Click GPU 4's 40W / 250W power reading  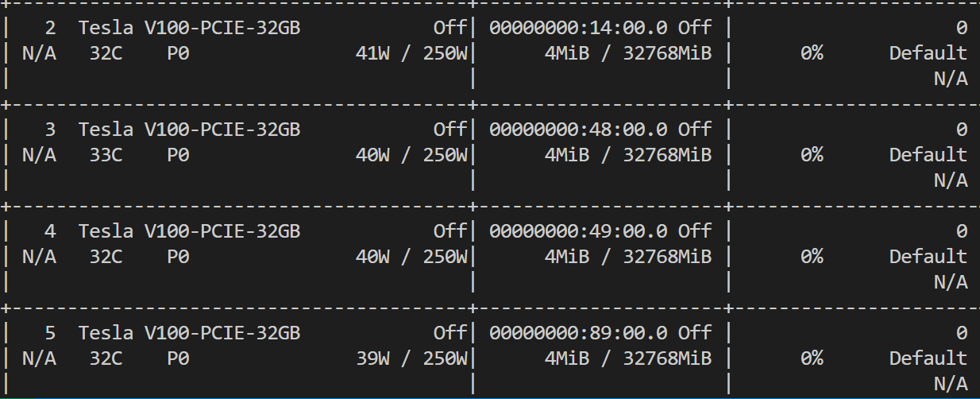411,257
